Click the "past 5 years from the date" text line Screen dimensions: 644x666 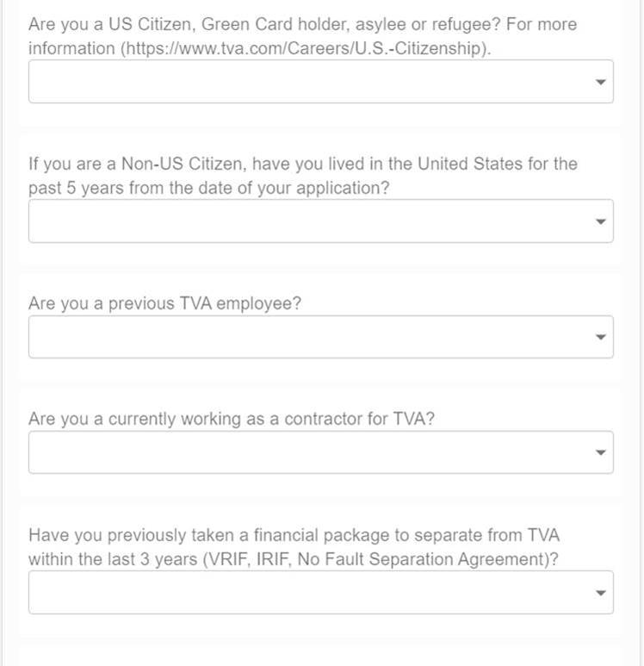click(x=208, y=188)
